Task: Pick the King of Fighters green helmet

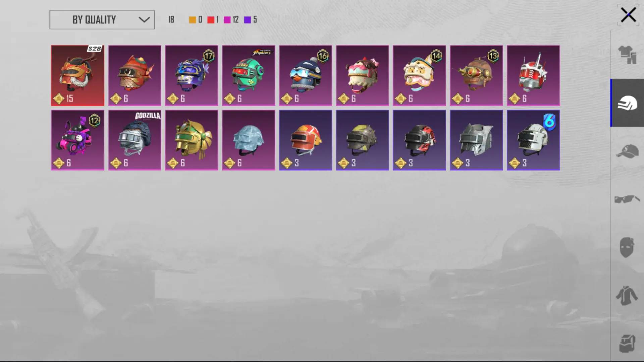Action: [249, 75]
